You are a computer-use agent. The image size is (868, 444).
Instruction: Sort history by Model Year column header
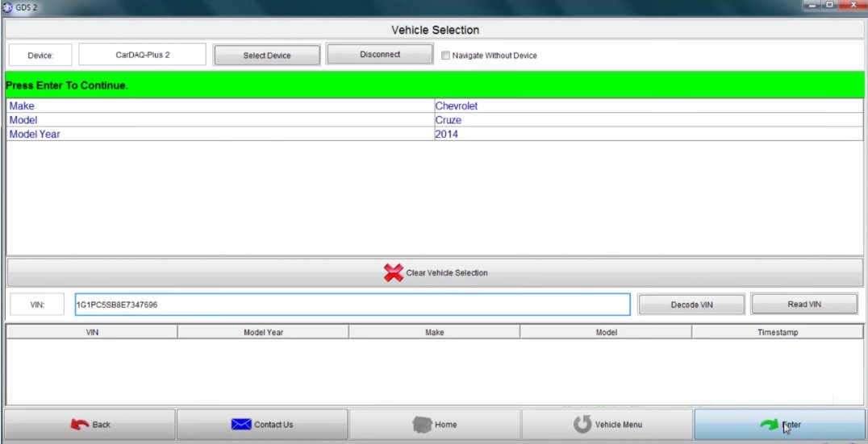click(263, 332)
